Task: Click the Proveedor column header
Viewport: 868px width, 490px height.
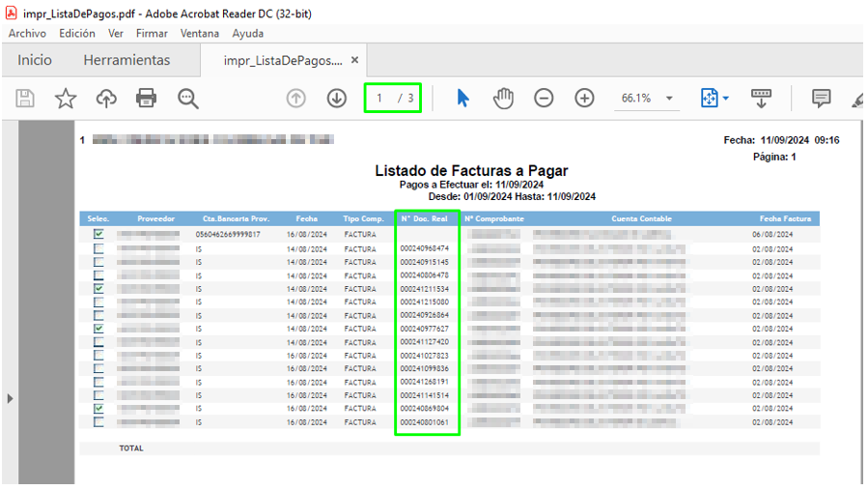Action: pos(156,218)
